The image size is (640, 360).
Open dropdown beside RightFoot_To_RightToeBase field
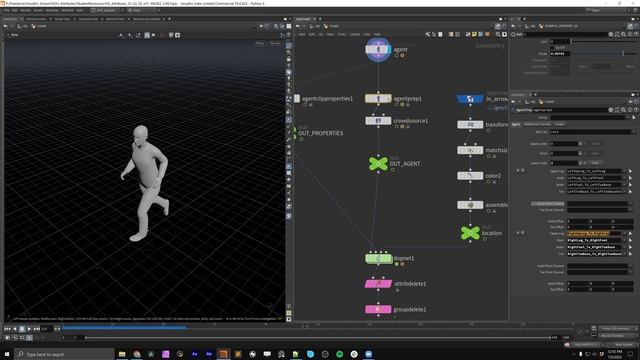(x=624, y=247)
